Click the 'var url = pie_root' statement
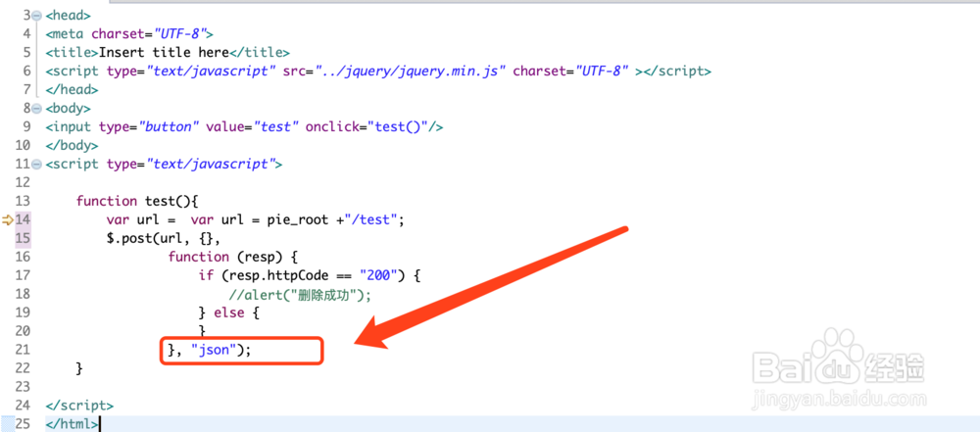The image size is (980, 432). [256, 220]
